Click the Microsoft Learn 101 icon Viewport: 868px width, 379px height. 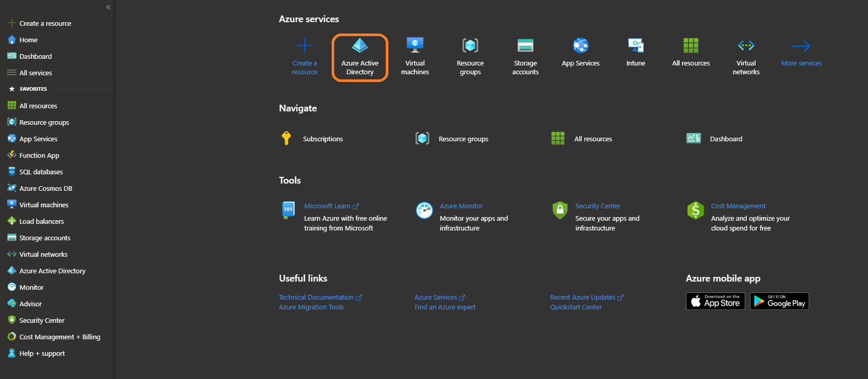point(288,210)
